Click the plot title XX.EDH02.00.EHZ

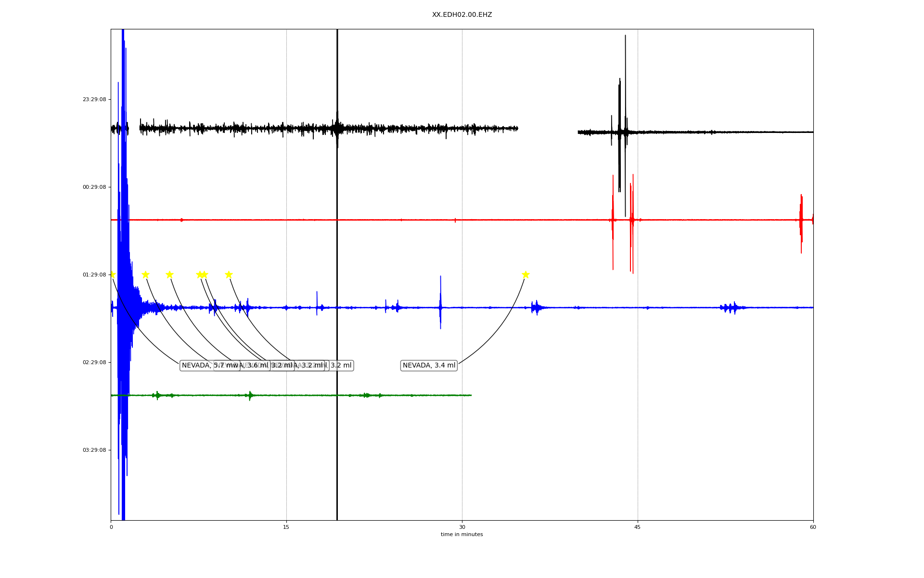click(x=462, y=15)
